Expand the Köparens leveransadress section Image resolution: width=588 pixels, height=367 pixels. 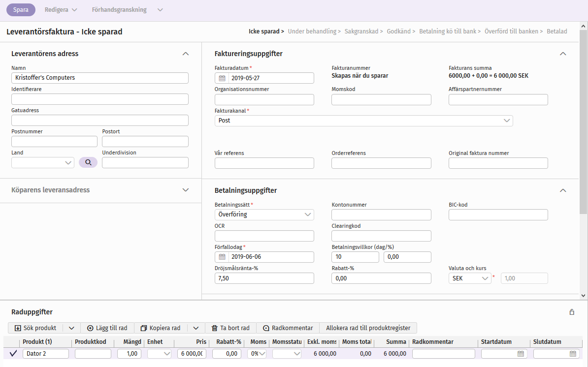point(185,190)
